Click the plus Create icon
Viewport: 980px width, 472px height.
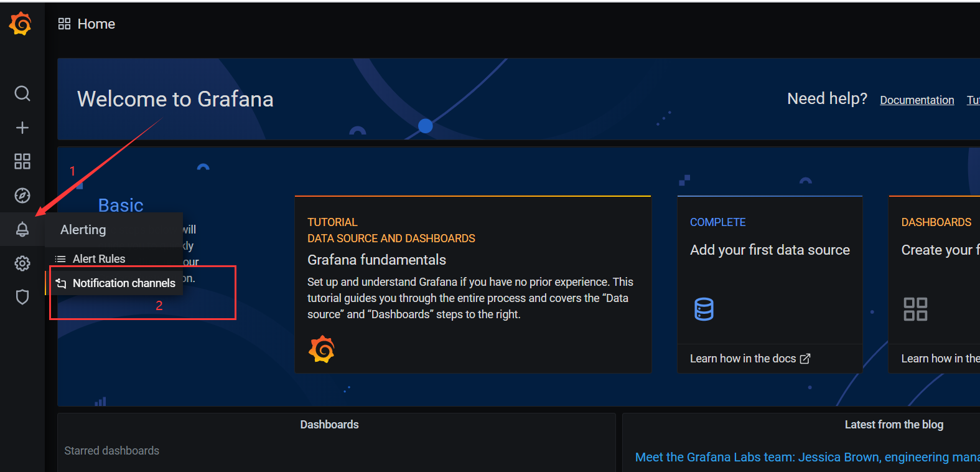click(x=22, y=128)
